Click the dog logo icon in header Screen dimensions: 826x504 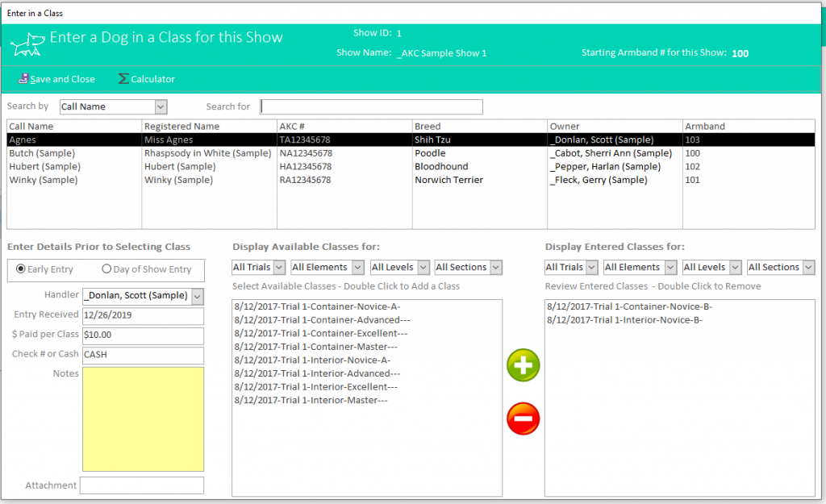[x=27, y=44]
